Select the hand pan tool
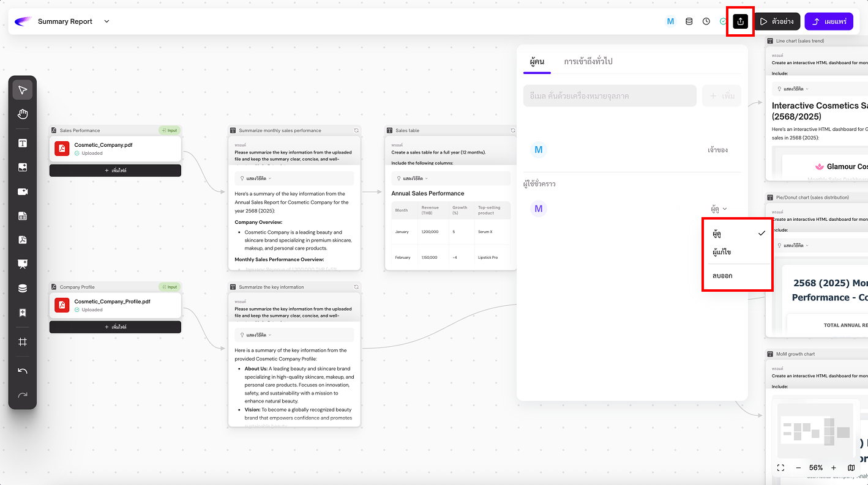 [23, 114]
